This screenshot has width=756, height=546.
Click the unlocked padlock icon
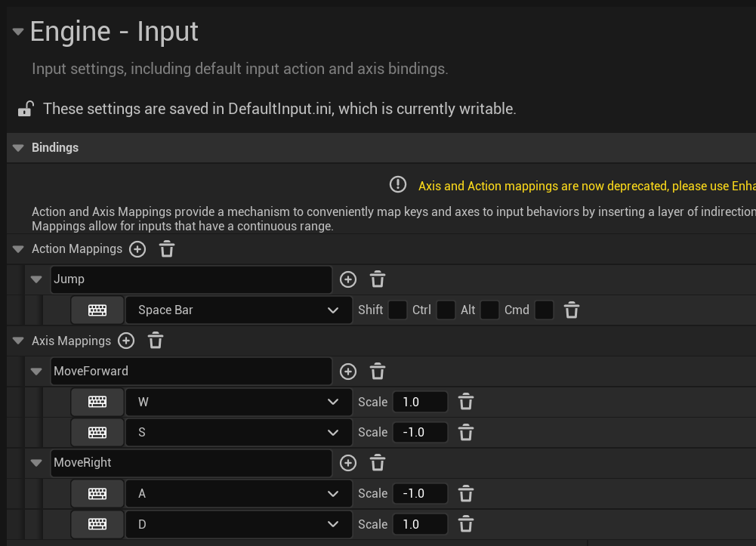pyautogui.click(x=26, y=109)
